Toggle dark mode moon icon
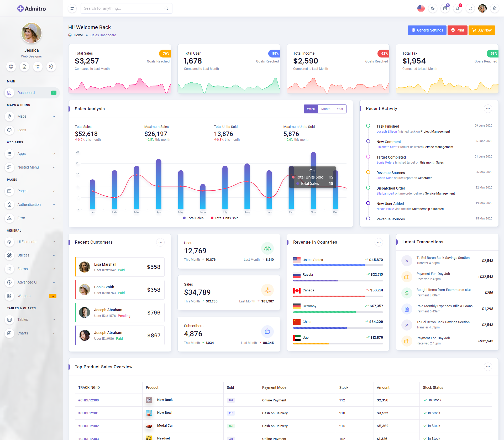This screenshot has width=504, height=440. click(433, 8)
